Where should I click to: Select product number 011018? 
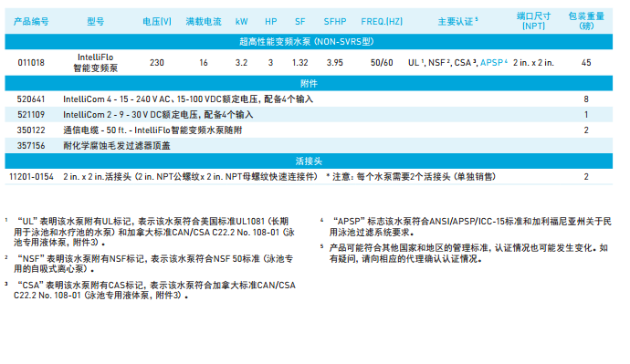[x=31, y=63]
